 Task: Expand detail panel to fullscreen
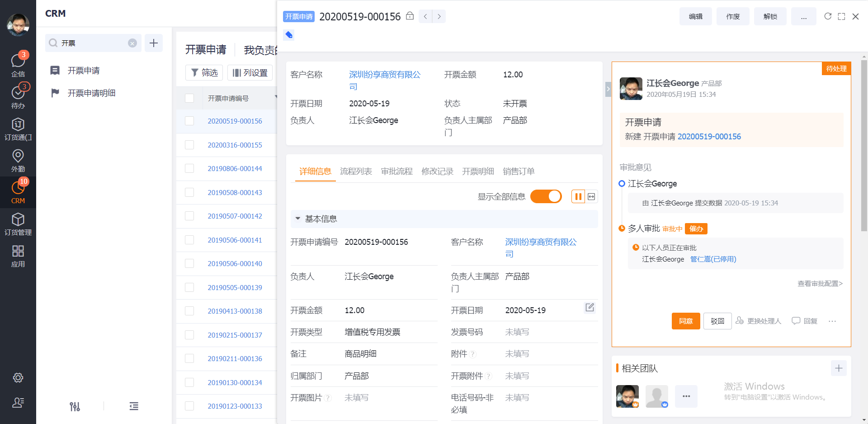click(841, 16)
